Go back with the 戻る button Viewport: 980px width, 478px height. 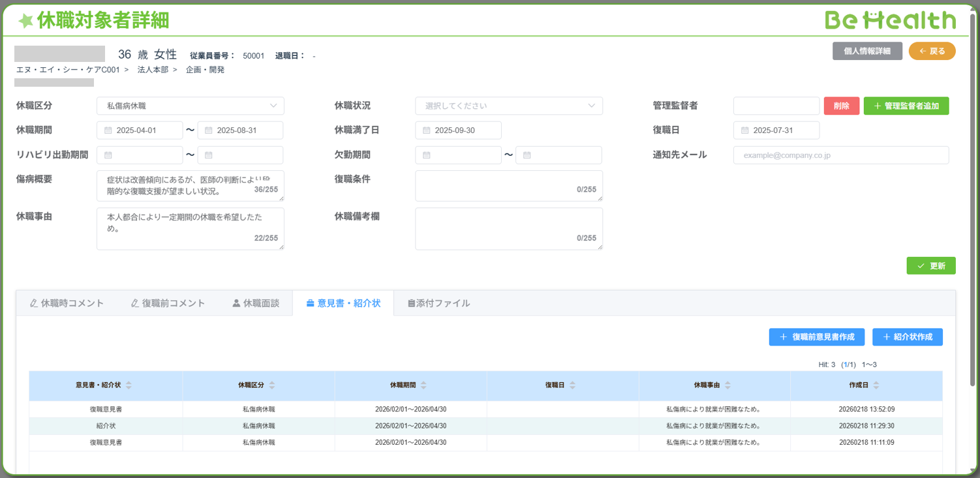tap(932, 51)
